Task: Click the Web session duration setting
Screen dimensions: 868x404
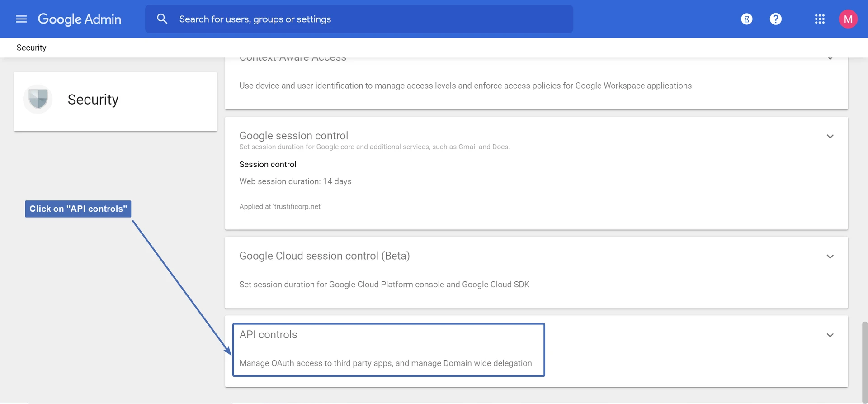Action: (x=295, y=181)
